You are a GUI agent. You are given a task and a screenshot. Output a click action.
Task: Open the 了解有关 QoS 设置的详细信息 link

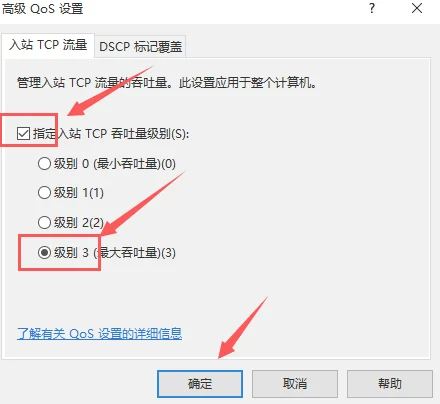99,333
